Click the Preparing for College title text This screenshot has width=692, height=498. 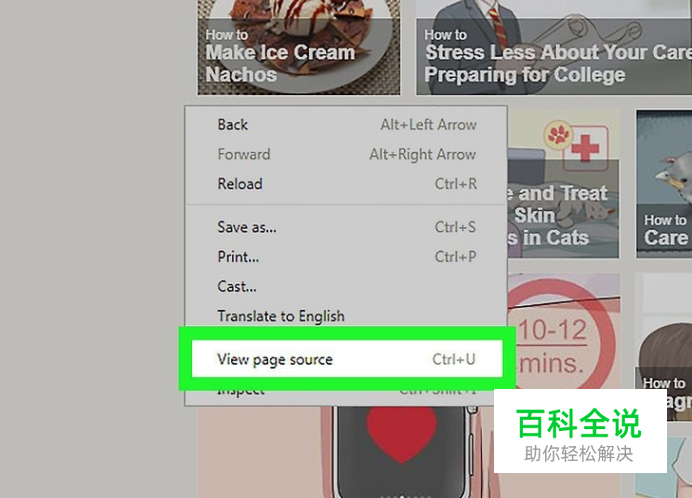[525, 75]
